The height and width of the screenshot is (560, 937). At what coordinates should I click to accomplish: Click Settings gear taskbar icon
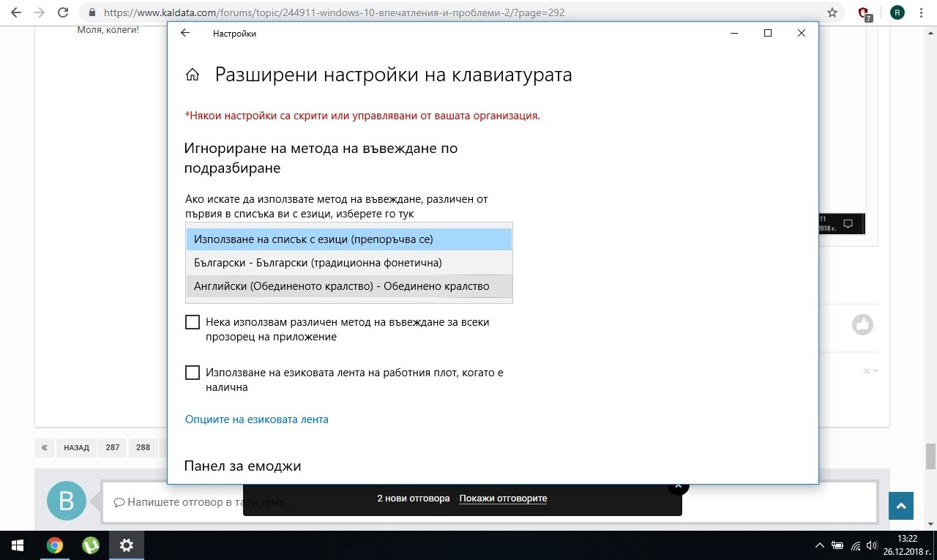127,545
